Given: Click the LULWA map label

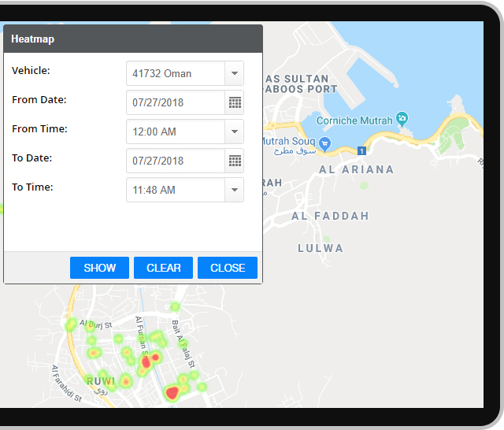Looking at the screenshot, I should click(x=321, y=248).
